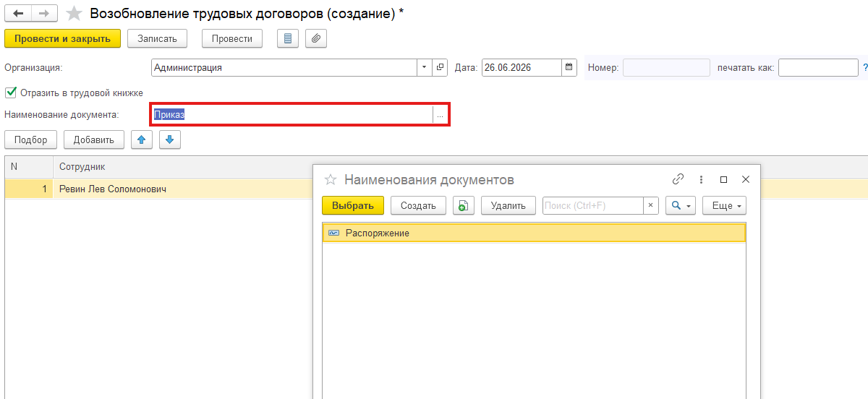This screenshot has width=868, height=399.
Task: Click the Провести button
Action: click(232, 38)
